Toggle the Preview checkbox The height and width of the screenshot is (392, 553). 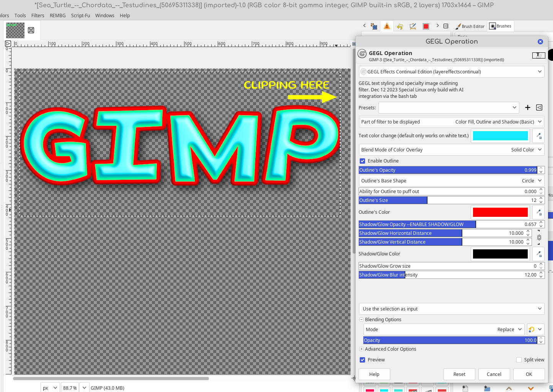pyautogui.click(x=362, y=360)
